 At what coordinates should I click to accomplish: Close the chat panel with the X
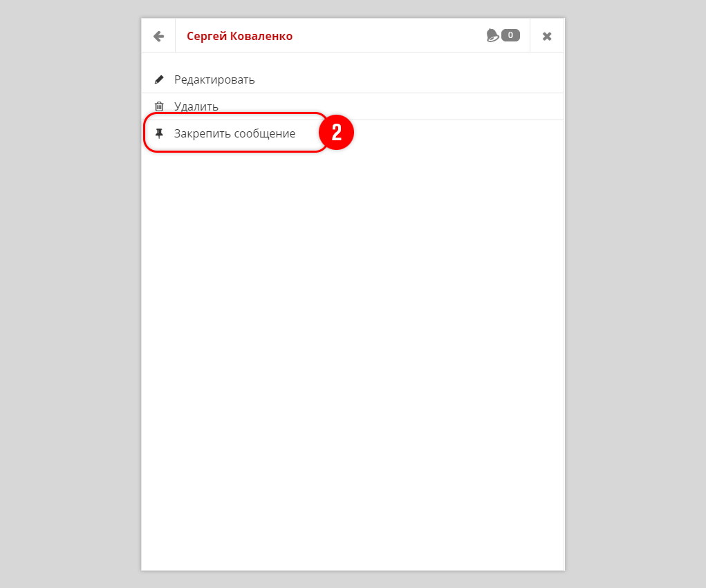click(x=547, y=36)
